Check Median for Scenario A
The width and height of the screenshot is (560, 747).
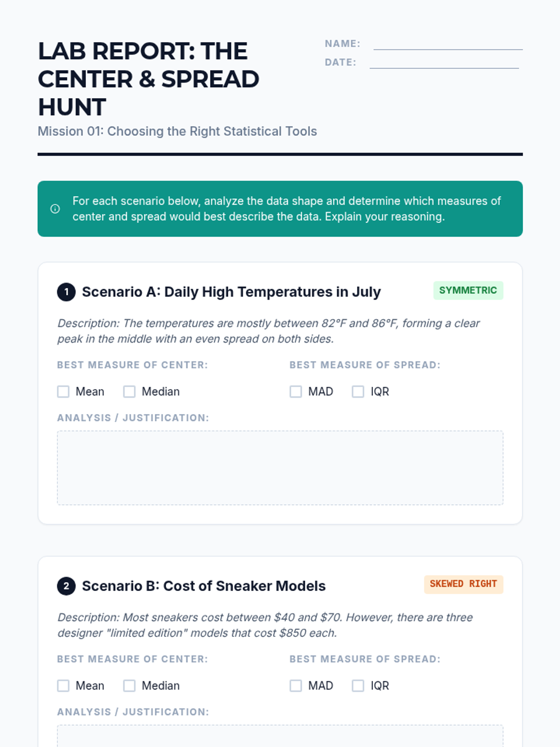[129, 392]
